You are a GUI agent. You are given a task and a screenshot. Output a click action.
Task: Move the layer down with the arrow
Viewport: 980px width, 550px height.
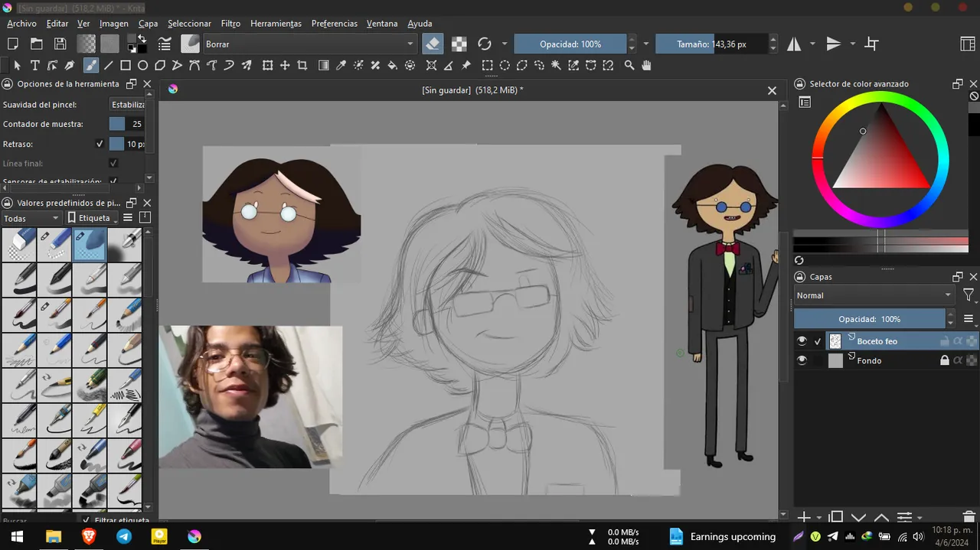(x=858, y=518)
